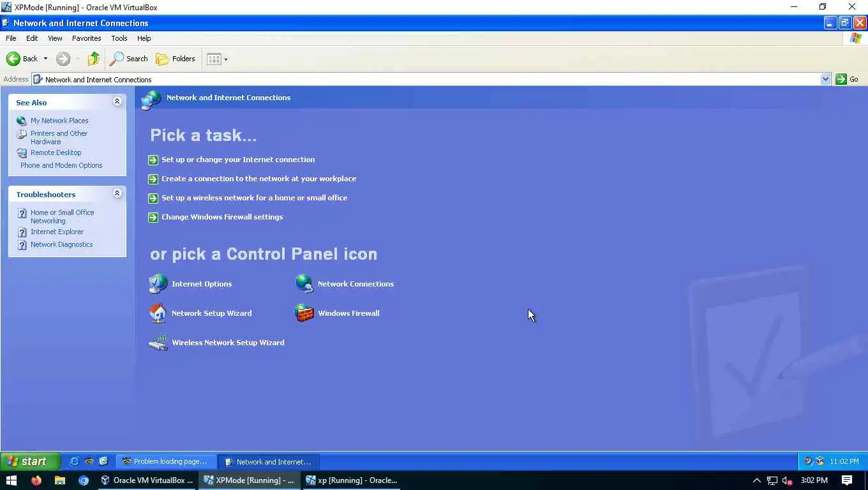Launch Firefox from host taskbar

tap(36, 480)
